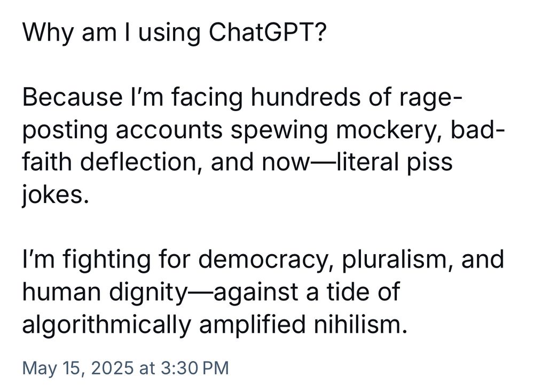Screen dimensions: 534x392
Task: Open the post timestamp May 15, 2025
Action: (125, 368)
